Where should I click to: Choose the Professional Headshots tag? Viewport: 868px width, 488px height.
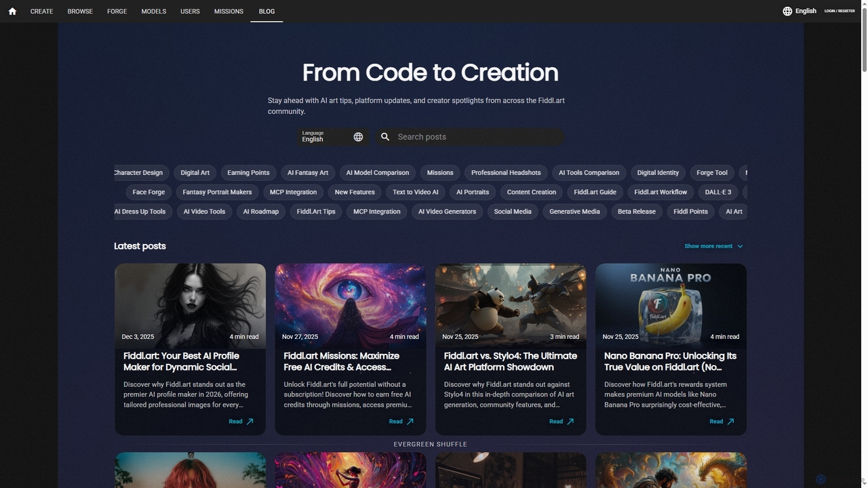point(506,173)
